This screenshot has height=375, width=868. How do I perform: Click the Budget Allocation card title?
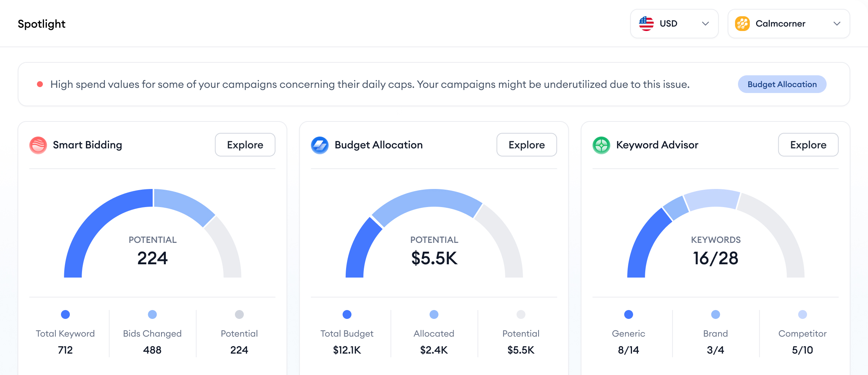click(x=379, y=145)
